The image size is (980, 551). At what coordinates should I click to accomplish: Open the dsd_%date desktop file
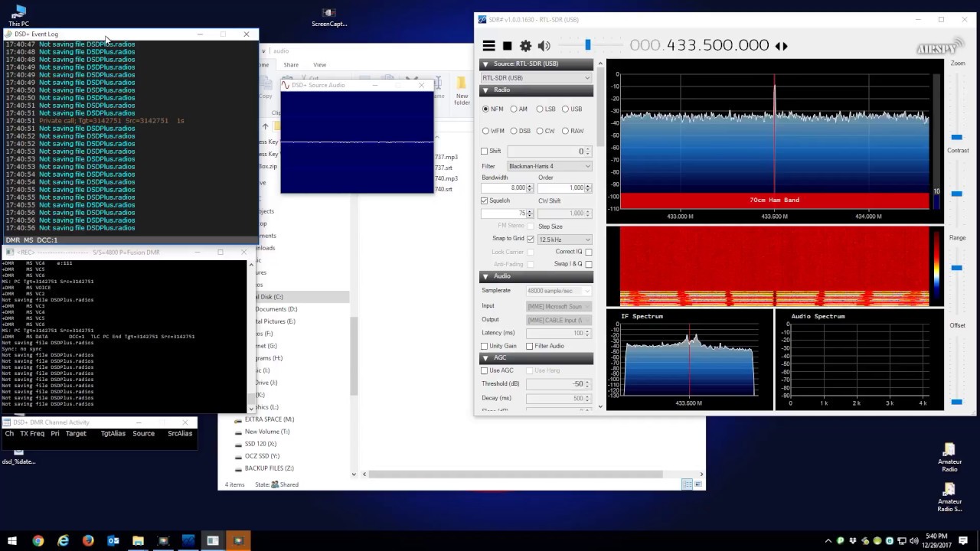point(18,455)
